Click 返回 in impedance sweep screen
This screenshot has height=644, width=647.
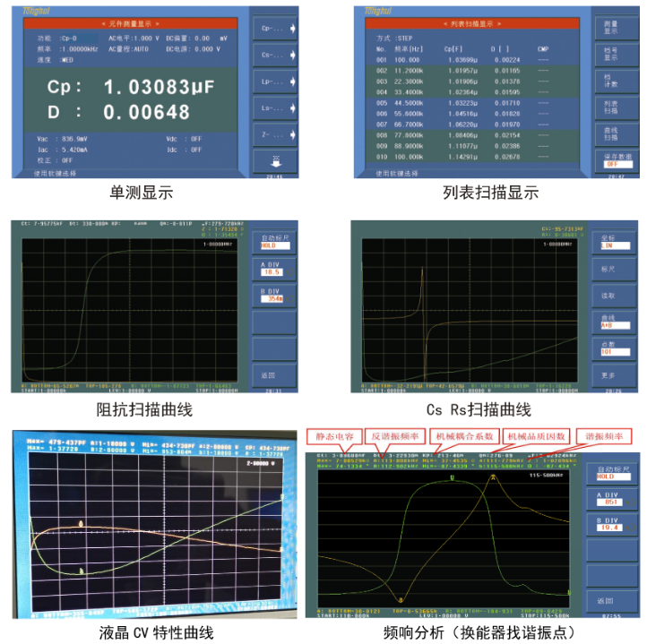coord(275,375)
